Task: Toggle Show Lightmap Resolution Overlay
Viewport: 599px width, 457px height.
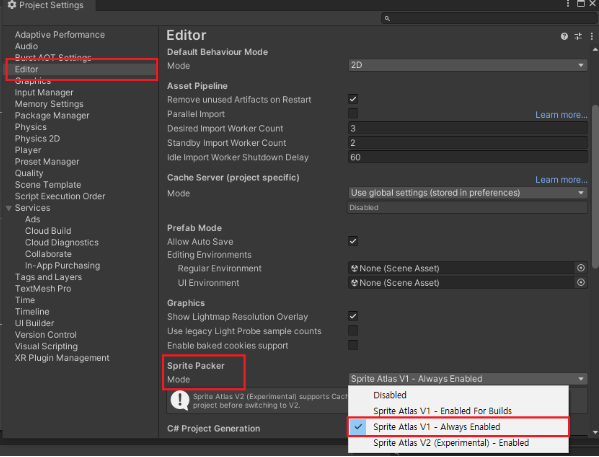Action: click(353, 316)
